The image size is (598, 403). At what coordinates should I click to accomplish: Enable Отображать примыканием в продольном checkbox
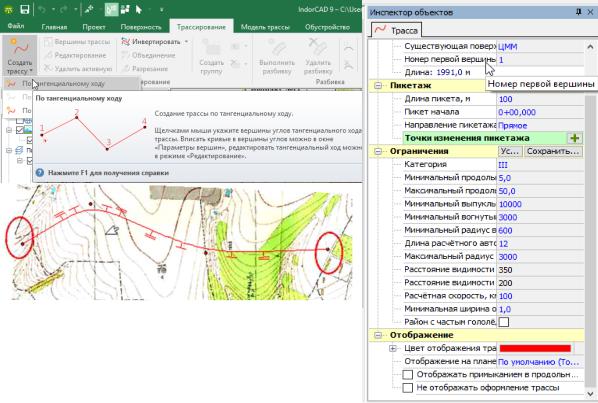pyautogui.click(x=408, y=374)
